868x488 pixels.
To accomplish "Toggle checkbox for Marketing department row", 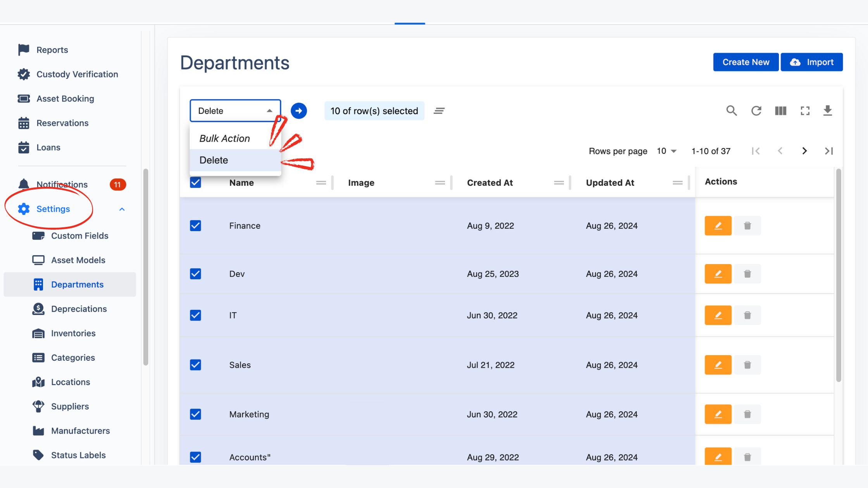I will [x=196, y=414].
